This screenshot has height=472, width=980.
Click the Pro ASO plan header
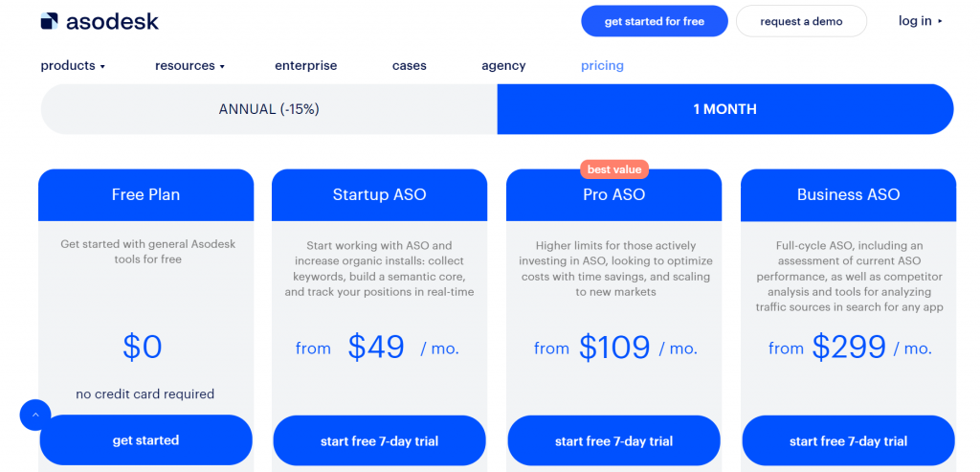(x=613, y=195)
